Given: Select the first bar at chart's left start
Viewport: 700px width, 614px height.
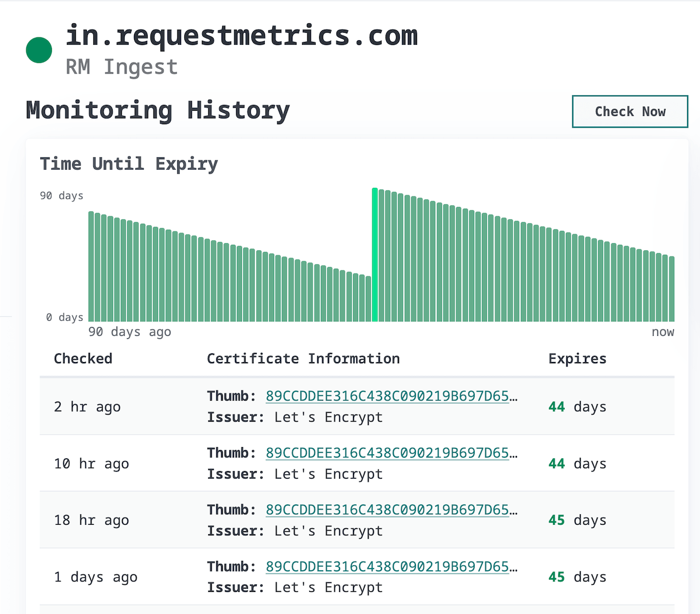Looking at the screenshot, I should 91,266.
